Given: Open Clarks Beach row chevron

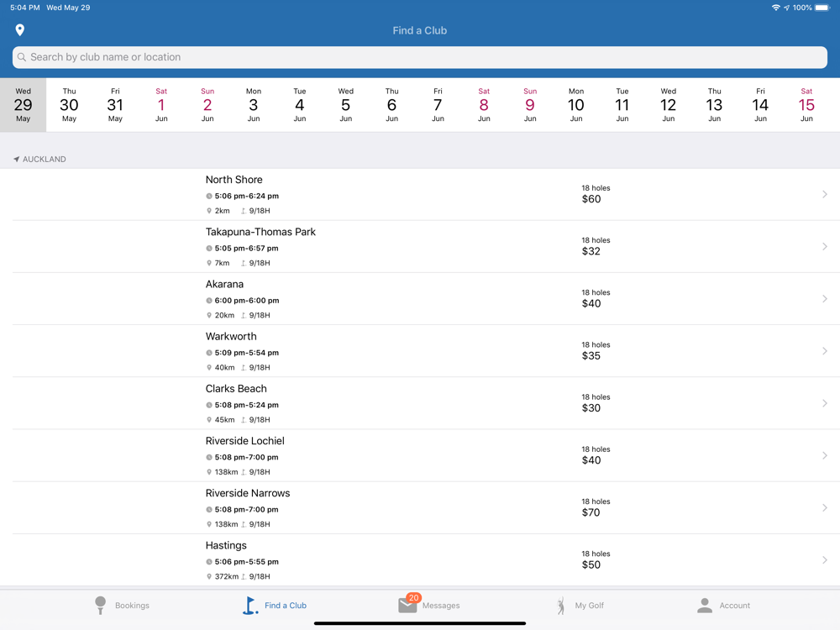Looking at the screenshot, I should pyautogui.click(x=825, y=403).
